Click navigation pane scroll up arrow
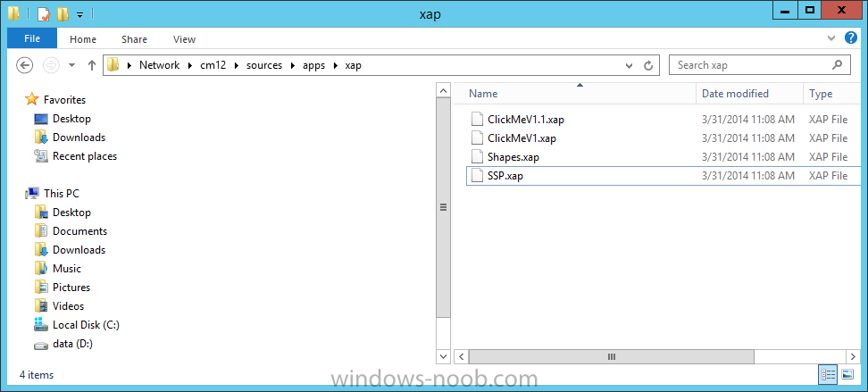868x392 pixels. tap(443, 90)
